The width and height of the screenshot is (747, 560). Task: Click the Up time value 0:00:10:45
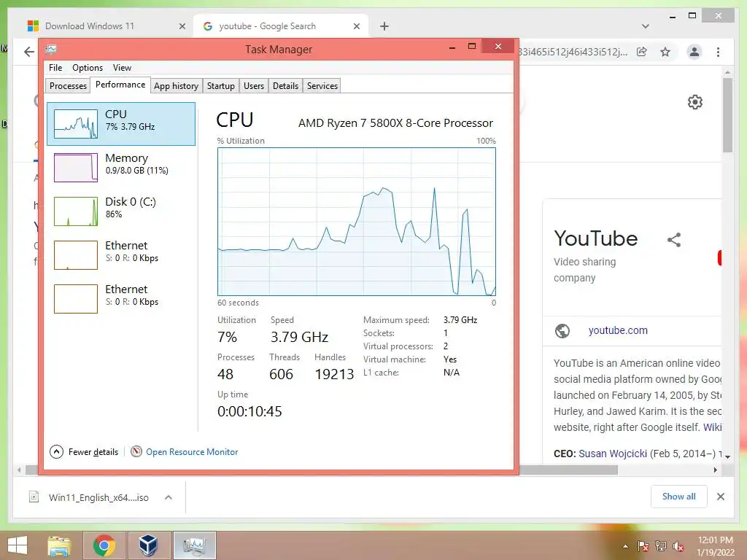pyautogui.click(x=249, y=411)
